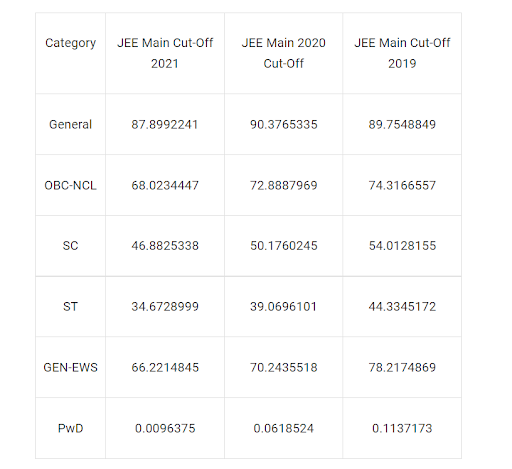Select the General category row label
The height and width of the screenshot is (469, 512).
coord(70,124)
